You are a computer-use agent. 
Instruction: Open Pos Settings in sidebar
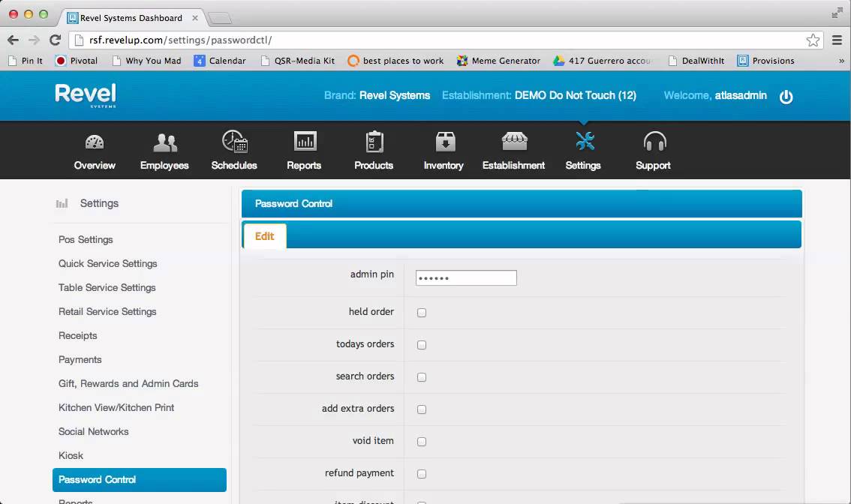click(x=86, y=240)
